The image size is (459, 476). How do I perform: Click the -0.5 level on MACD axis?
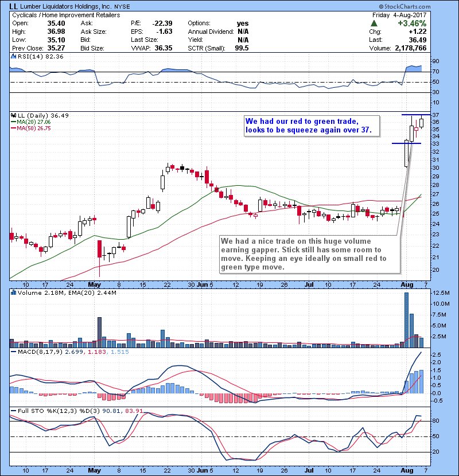click(436, 401)
